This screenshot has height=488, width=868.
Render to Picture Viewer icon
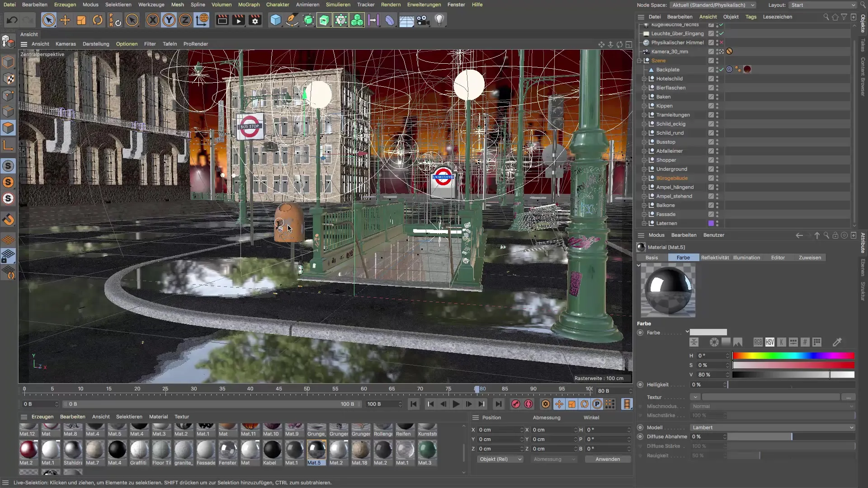point(238,20)
